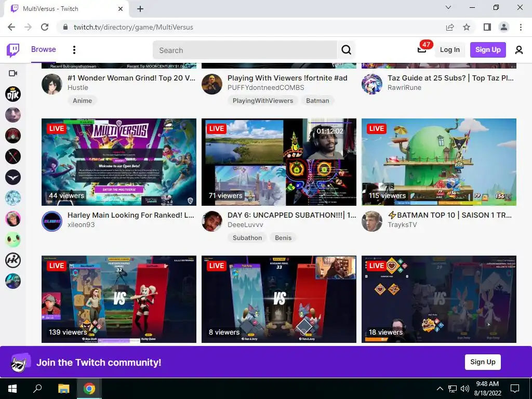The height and width of the screenshot is (399, 532).
Task: Bookmark this page with the star icon
Action: point(467,27)
